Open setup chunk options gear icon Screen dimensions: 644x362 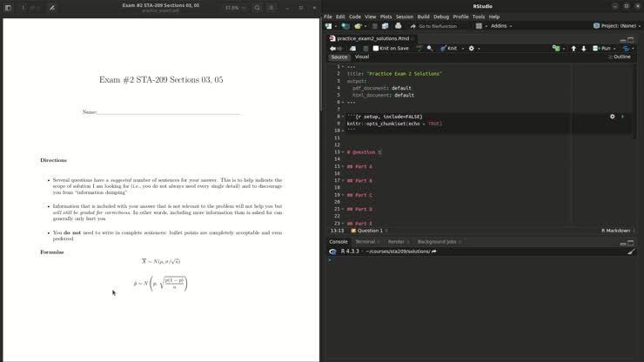613,117
